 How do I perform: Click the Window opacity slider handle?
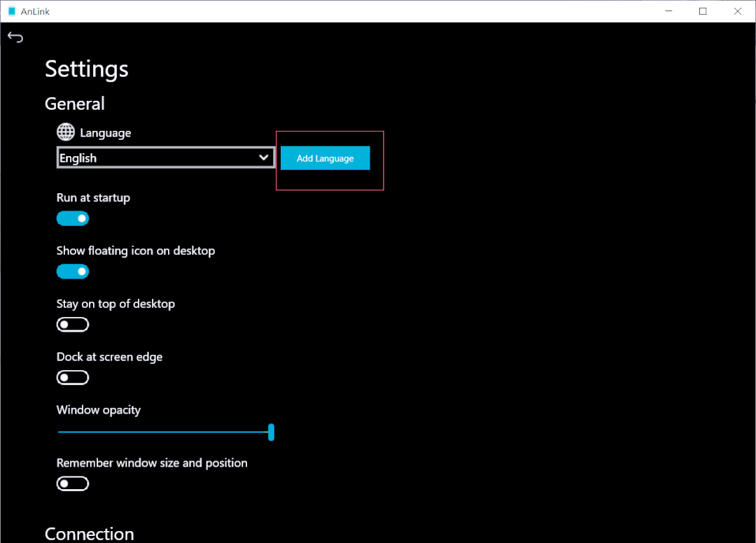[271, 432]
